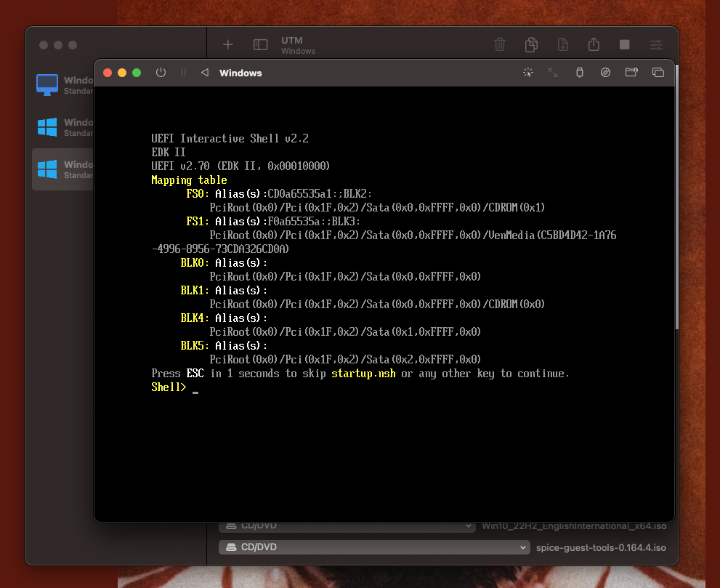This screenshot has height=588, width=720.
Task: Click spice-guest-tools-0.164.4.iso label
Action: pos(601,547)
